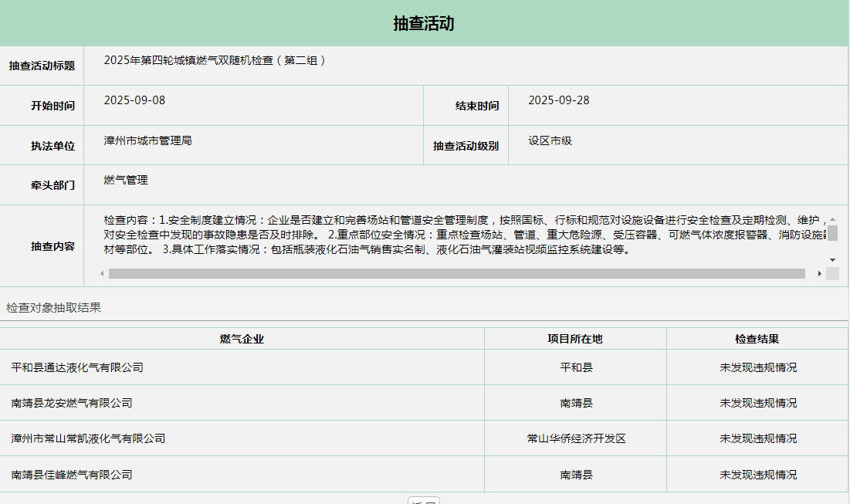Click the 检查结果 column header

coord(757,339)
